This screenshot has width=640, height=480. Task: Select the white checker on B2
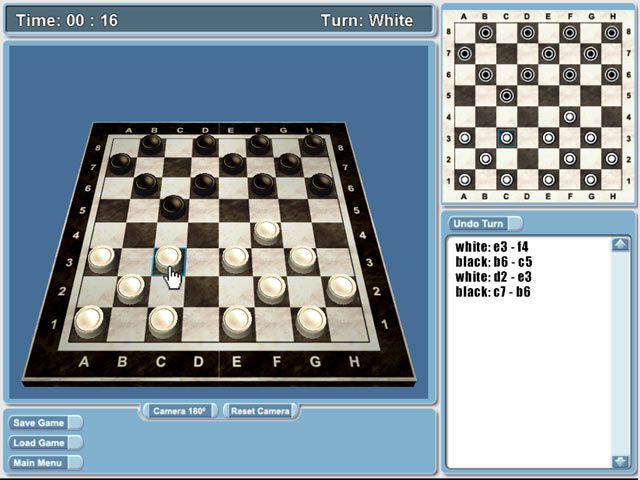[131, 289]
